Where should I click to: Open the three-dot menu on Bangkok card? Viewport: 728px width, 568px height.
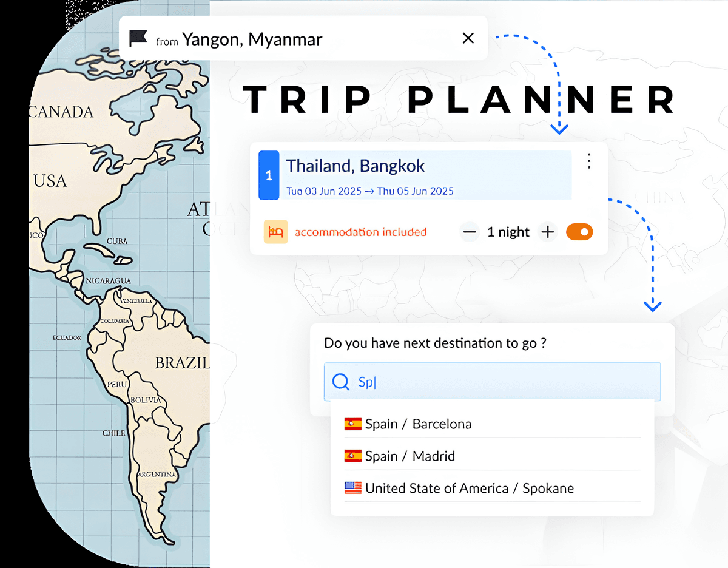point(588,161)
